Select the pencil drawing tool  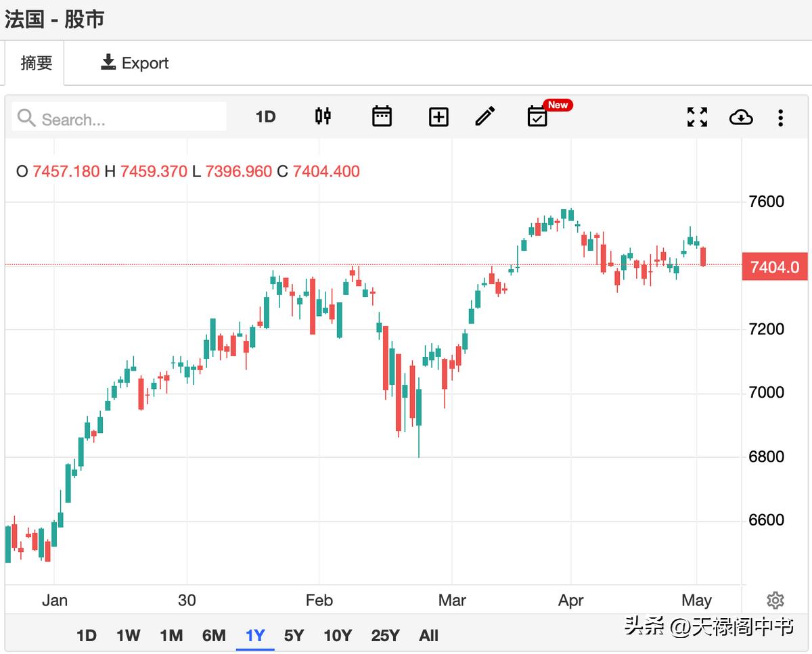[484, 117]
